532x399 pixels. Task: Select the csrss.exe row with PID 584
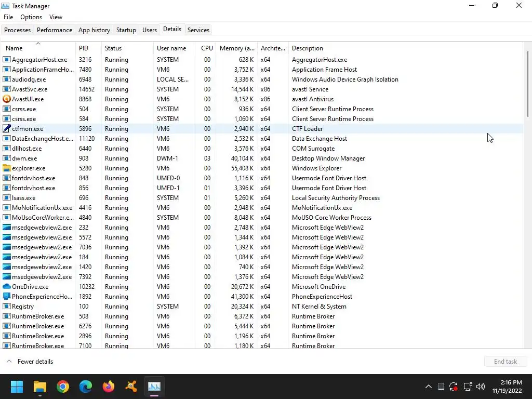pyautogui.click(x=262, y=119)
